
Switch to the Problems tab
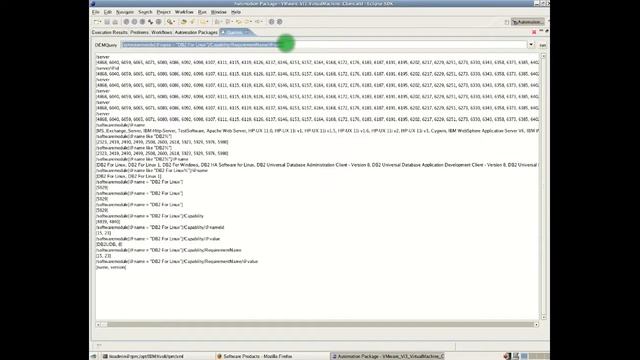click(139, 32)
